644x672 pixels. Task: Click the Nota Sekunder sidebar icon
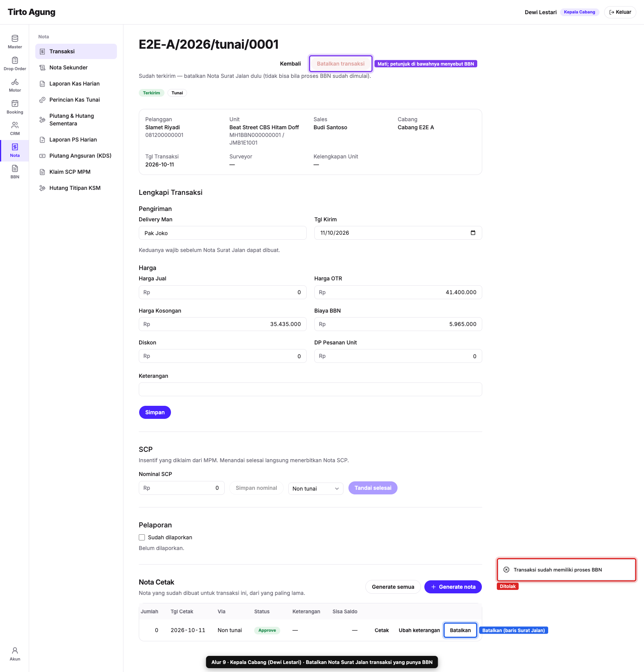pos(43,68)
